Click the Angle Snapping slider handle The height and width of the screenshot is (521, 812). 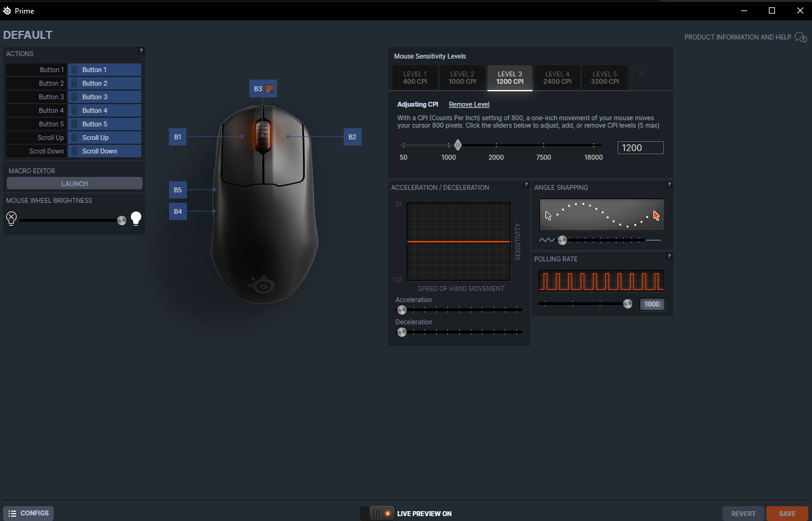[x=562, y=240]
